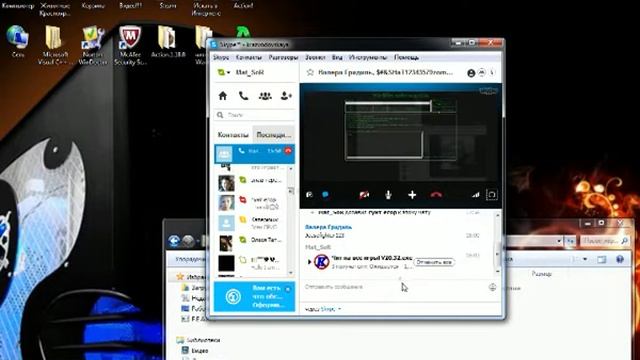The height and width of the screenshot is (360, 640).
Task: Expand the file transfer disclosure triangle
Action: pyautogui.click(x=309, y=262)
